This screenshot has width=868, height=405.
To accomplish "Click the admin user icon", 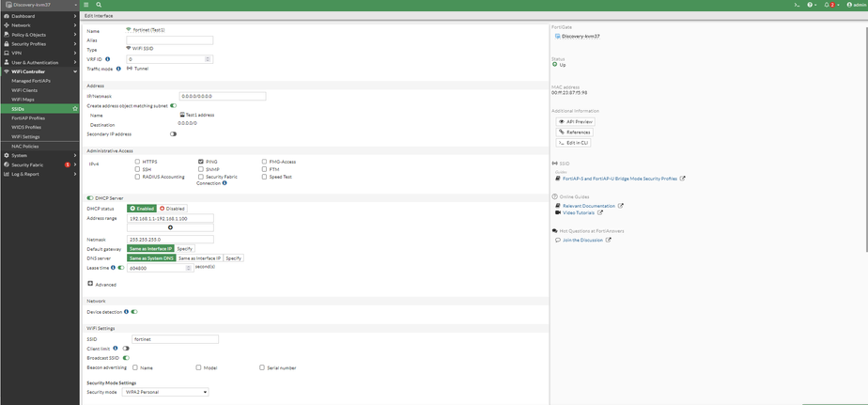I will point(849,4).
